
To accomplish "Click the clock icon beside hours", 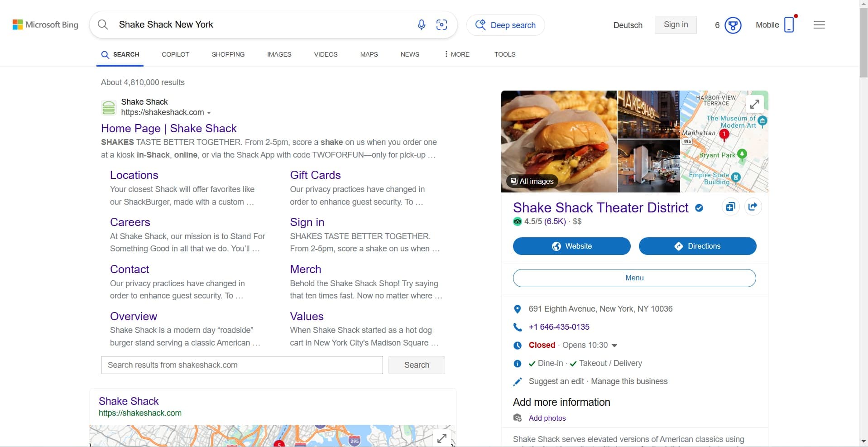I will click(x=518, y=345).
